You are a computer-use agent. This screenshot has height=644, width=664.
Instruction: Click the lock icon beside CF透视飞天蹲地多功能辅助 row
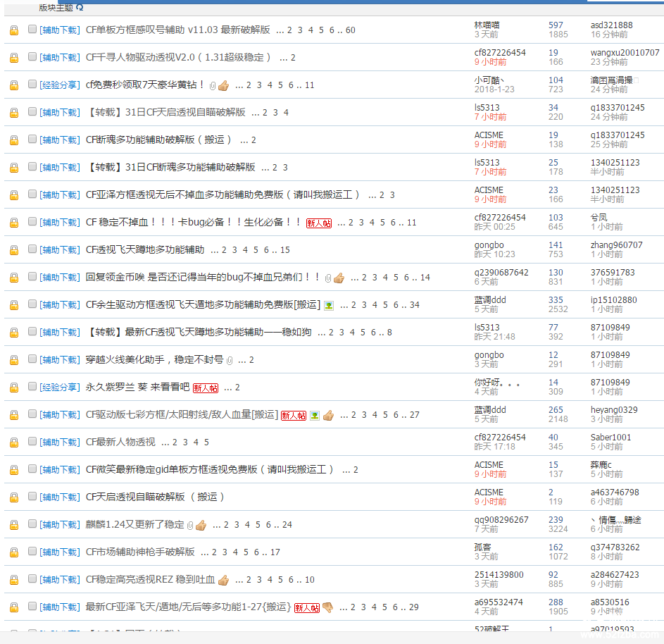click(x=14, y=250)
